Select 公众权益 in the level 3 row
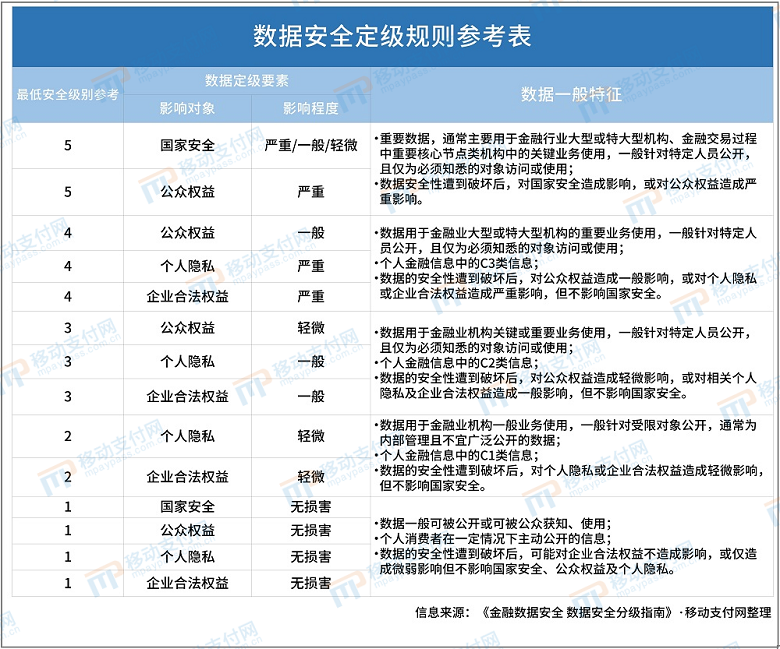 (187, 328)
